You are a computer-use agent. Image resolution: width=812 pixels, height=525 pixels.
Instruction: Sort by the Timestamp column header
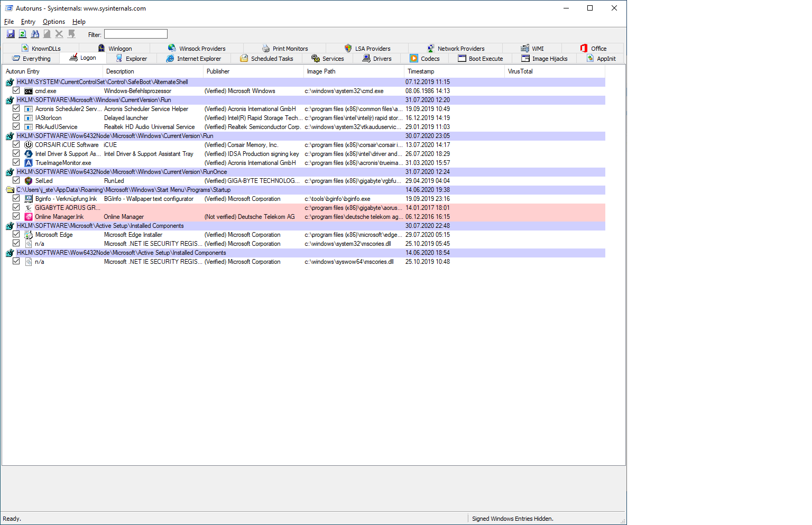pos(454,71)
